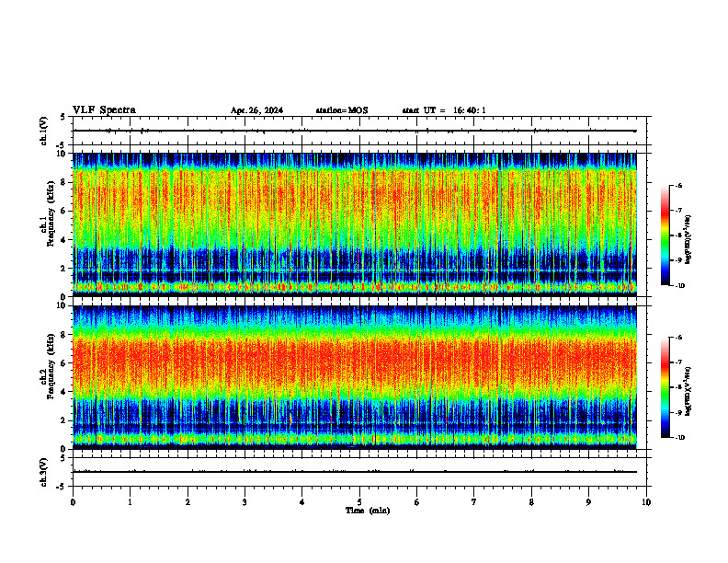Click time-axis tick label "2"

188,502
